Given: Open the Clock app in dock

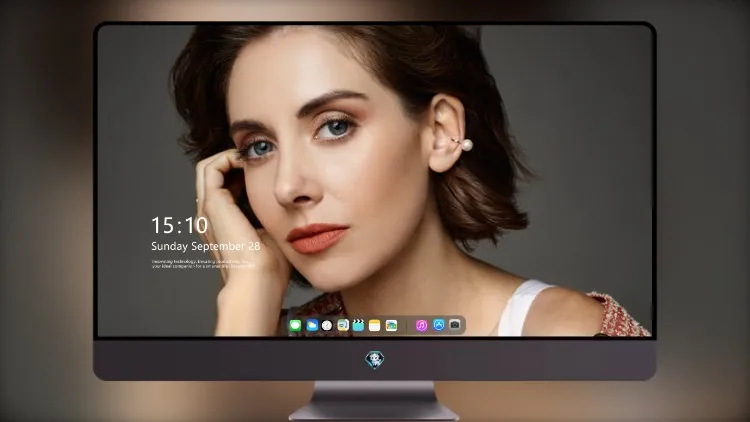Looking at the screenshot, I should pyautogui.click(x=327, y=325).
